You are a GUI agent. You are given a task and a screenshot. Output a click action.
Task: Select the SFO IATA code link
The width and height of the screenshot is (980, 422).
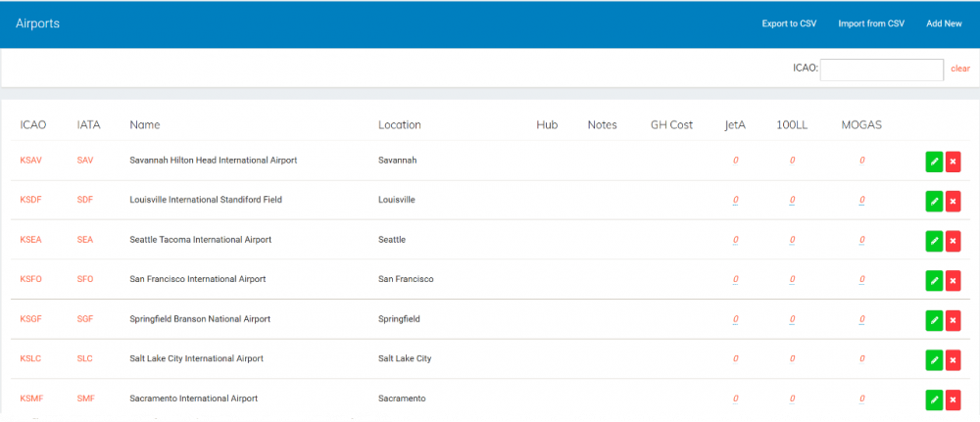85,279
